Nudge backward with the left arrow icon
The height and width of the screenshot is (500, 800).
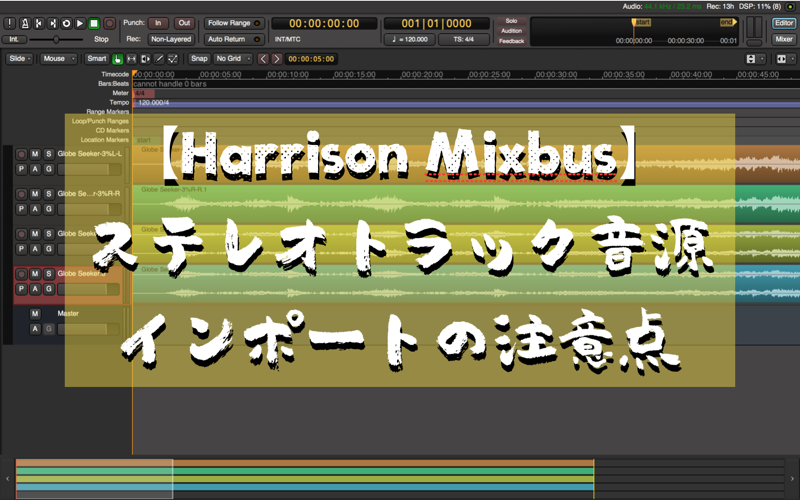click(x=263, y=59)
